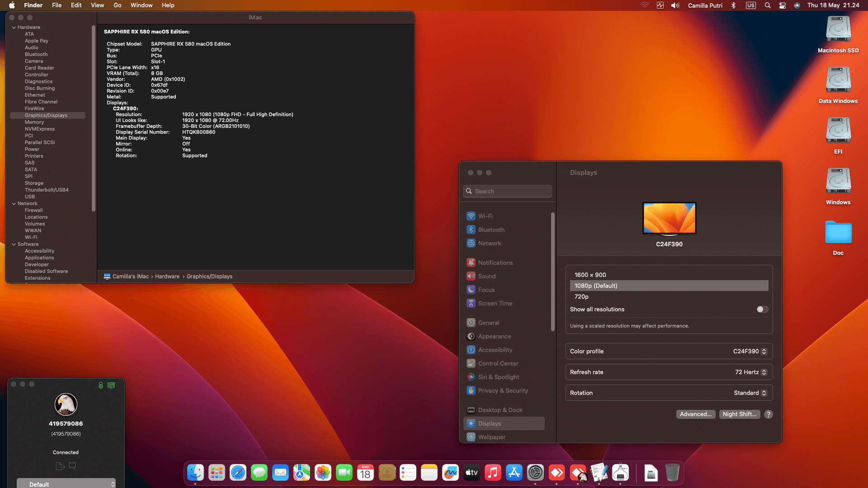Collapse the Hardware section in System Information

pos(14,28)
